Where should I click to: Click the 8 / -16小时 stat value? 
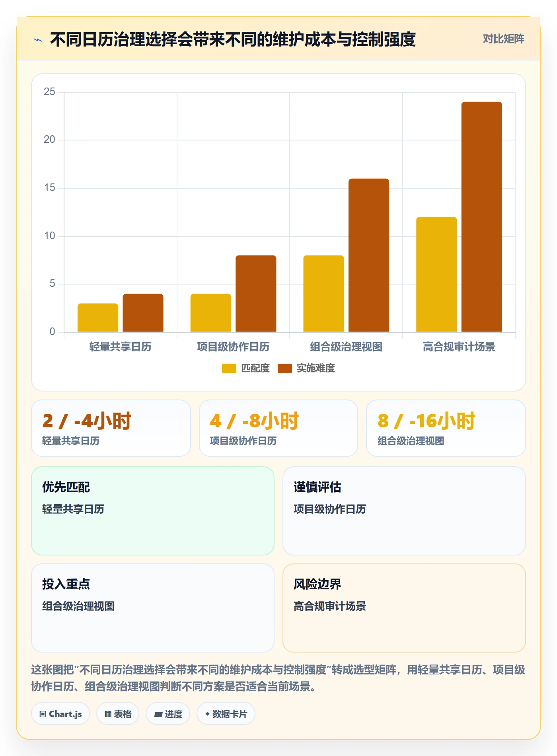(426, 421)
